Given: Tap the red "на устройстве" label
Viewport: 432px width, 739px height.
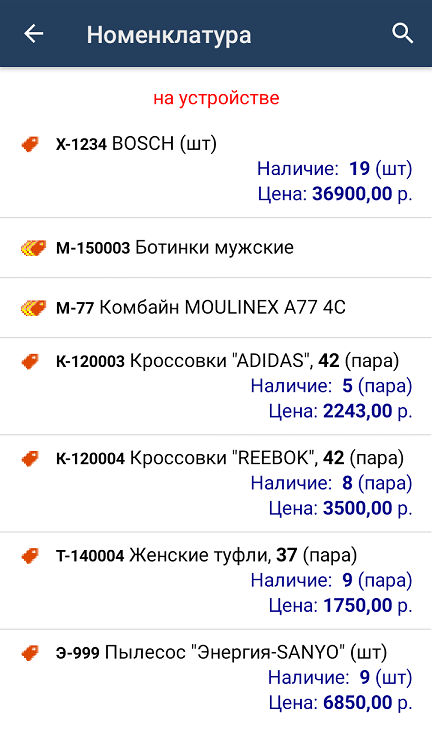Looking at the screenshot, I should coord(216,98).
